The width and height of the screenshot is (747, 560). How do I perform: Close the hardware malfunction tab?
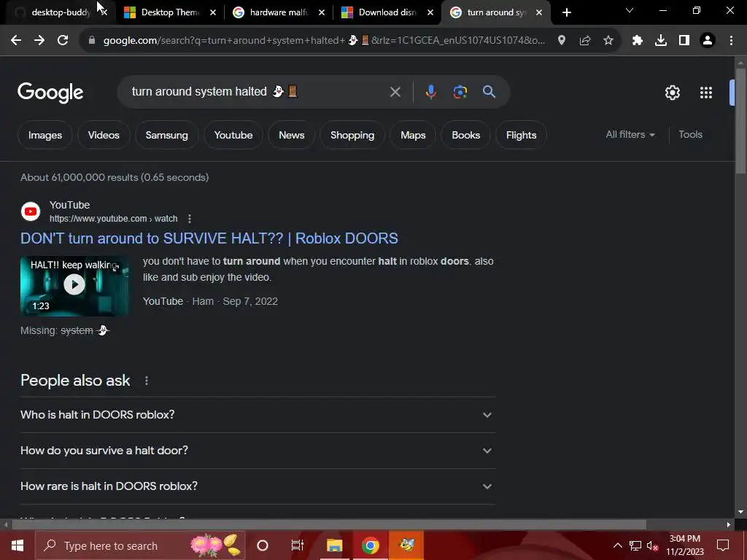322,13
